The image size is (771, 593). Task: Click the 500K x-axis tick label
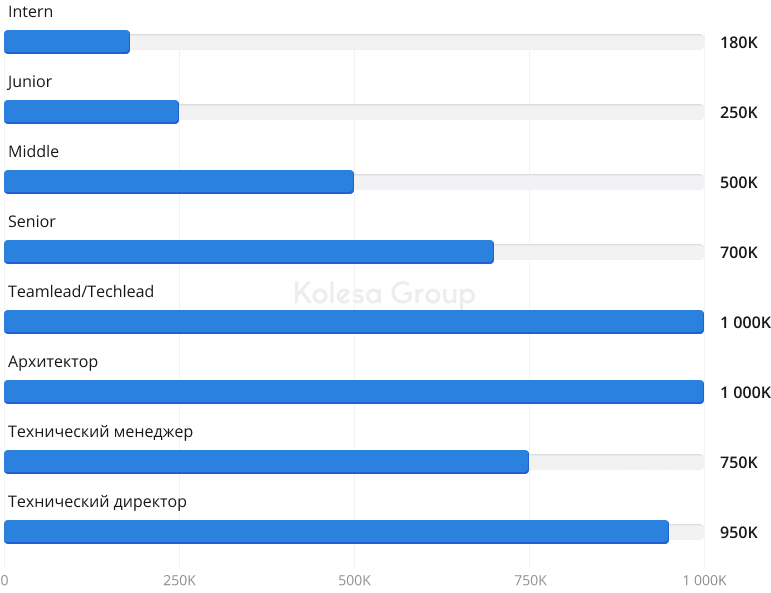[x=354, y=581]
